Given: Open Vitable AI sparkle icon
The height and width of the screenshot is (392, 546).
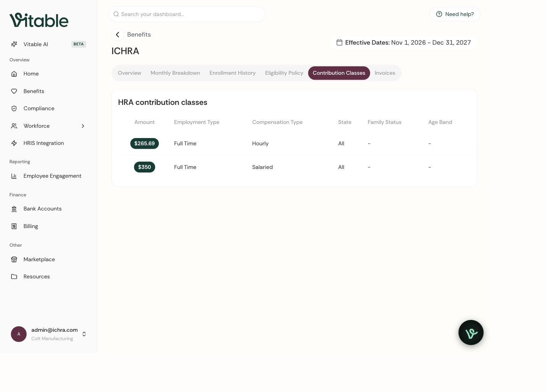Looking at the screenshot, I should pos(14,44).
